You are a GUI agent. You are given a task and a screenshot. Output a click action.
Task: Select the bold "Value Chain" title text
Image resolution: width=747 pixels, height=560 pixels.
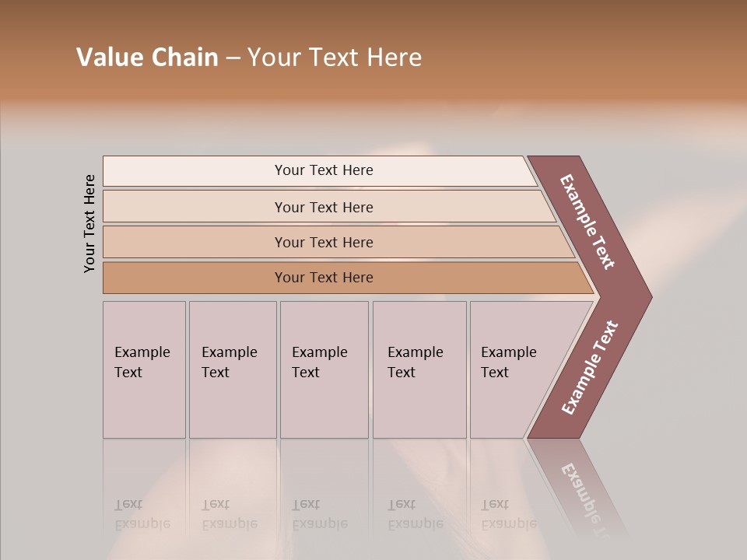point(147,58)
